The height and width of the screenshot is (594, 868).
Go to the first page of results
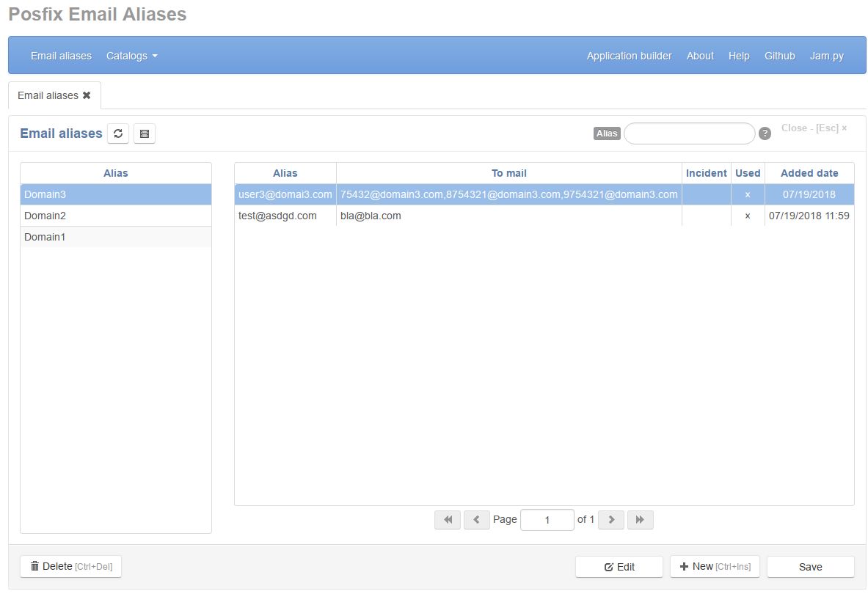(x=448, y=519)
